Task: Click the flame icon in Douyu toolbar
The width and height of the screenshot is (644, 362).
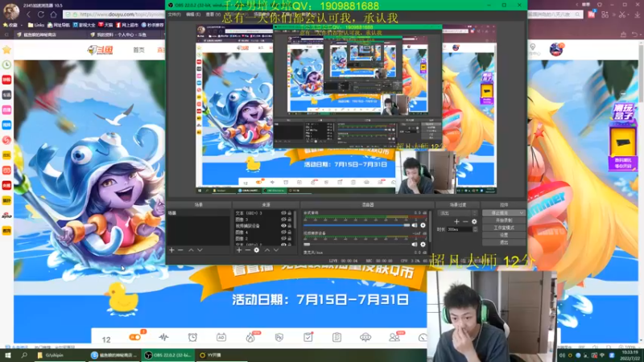Action: [x=250, y=337]
